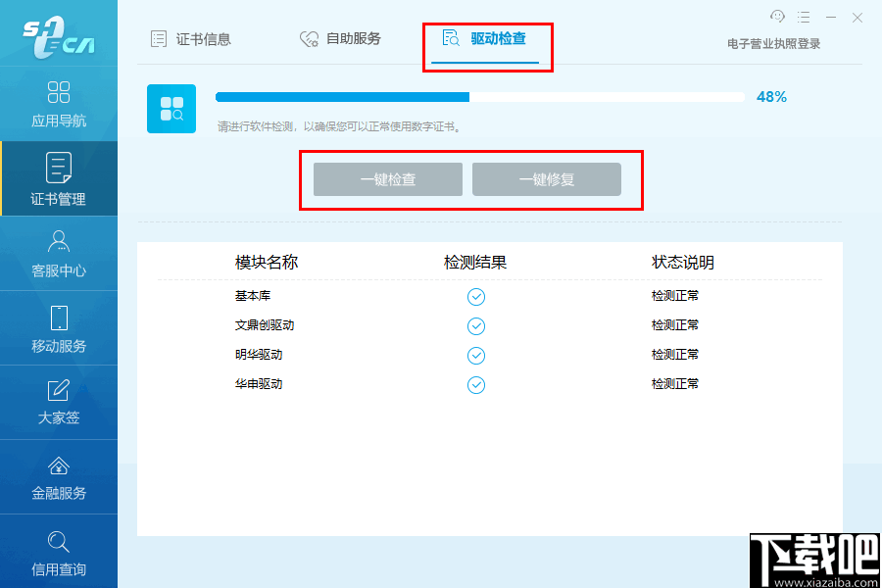Image resolution: width=882 pixels, height=588 pixels.
Task: Switch to the 证书信息 tab
Action: click(191, 39)
